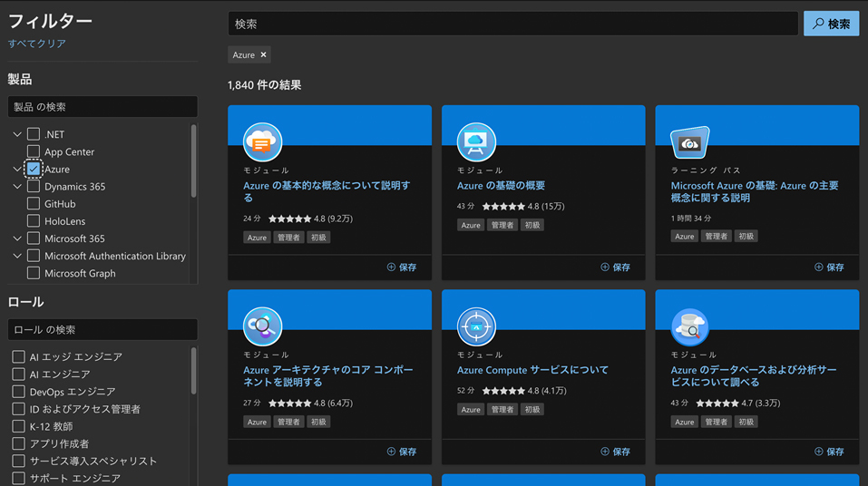Screen dimensions: 868x486
Task: Check the K-12 教師 role checkbox
Action: (x=18, y=426)
